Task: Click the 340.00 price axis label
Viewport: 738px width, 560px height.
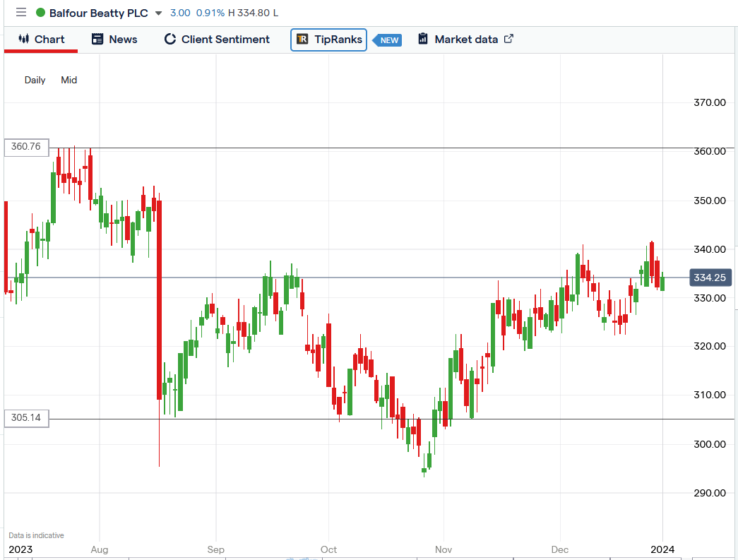Action: click(x=710, y=249)
